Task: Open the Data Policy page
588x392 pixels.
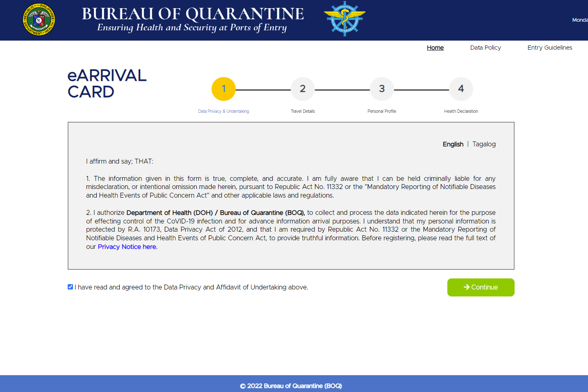Action: tap(485, 48)
